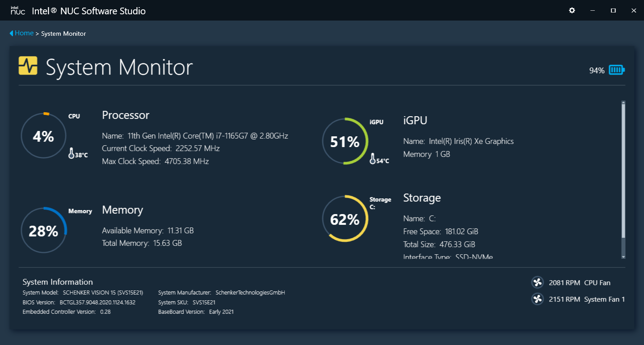
Task: Go back using the Home arrow
Action: tap(11, 34)
